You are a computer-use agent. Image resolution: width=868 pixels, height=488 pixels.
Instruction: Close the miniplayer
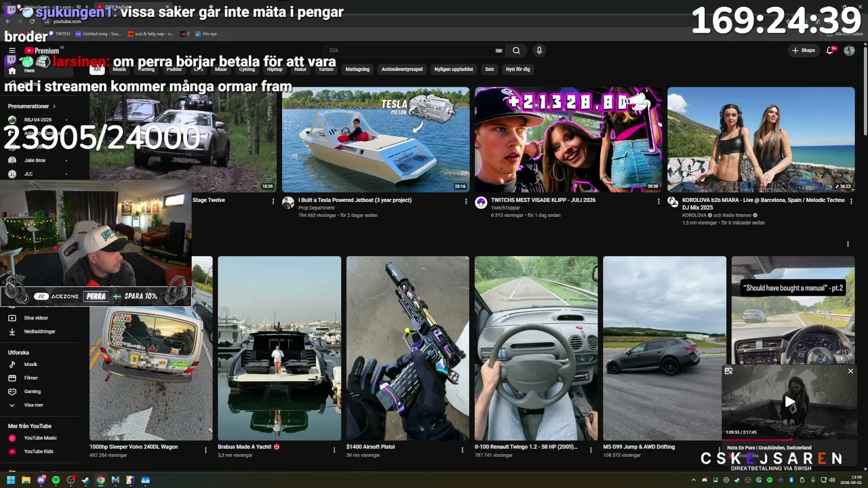click(x=850, y=371)
